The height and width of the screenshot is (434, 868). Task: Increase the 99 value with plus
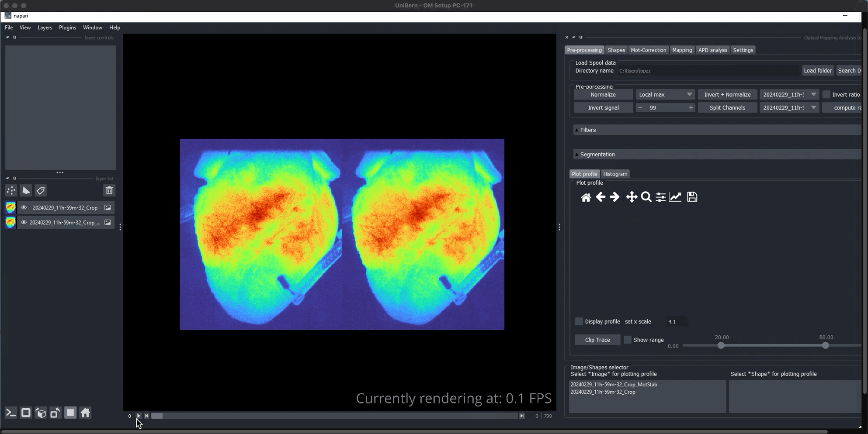[691, 108]
